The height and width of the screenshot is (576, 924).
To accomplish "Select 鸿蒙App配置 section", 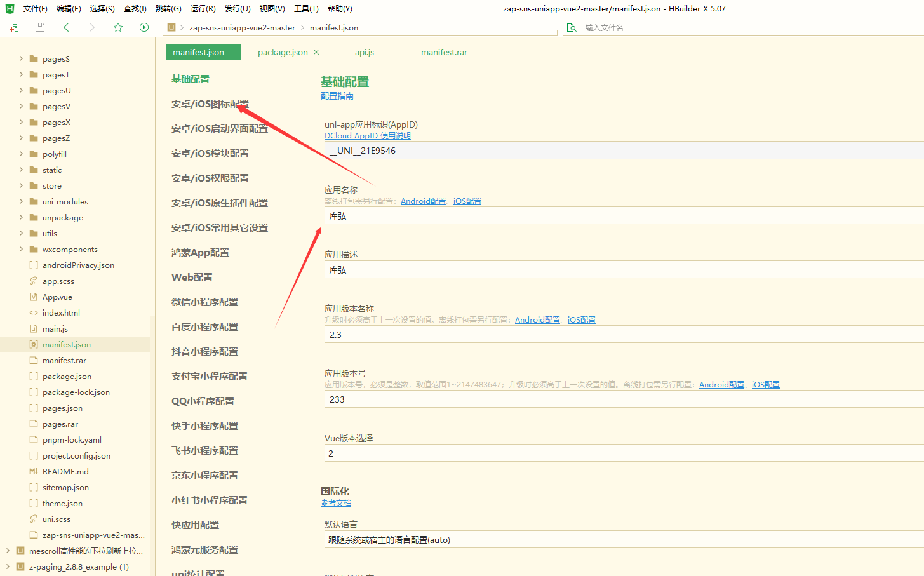I will click(x=200, y=252).
